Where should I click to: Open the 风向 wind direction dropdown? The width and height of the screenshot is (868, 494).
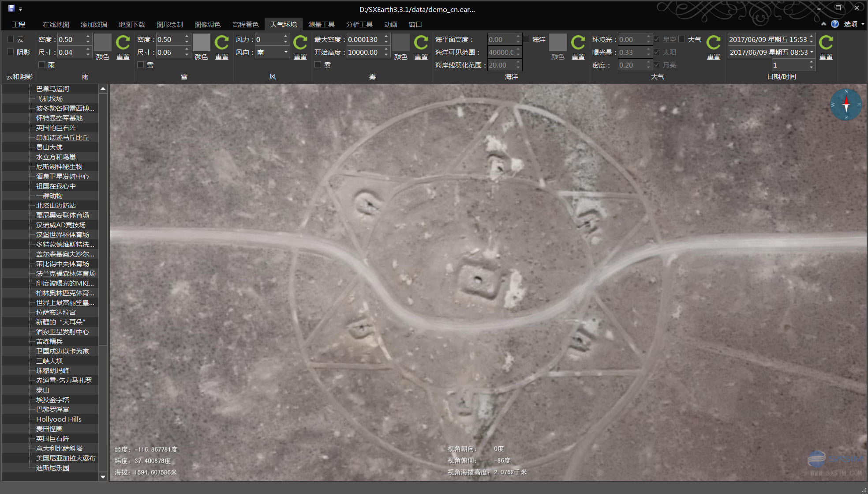pos(286,52)
